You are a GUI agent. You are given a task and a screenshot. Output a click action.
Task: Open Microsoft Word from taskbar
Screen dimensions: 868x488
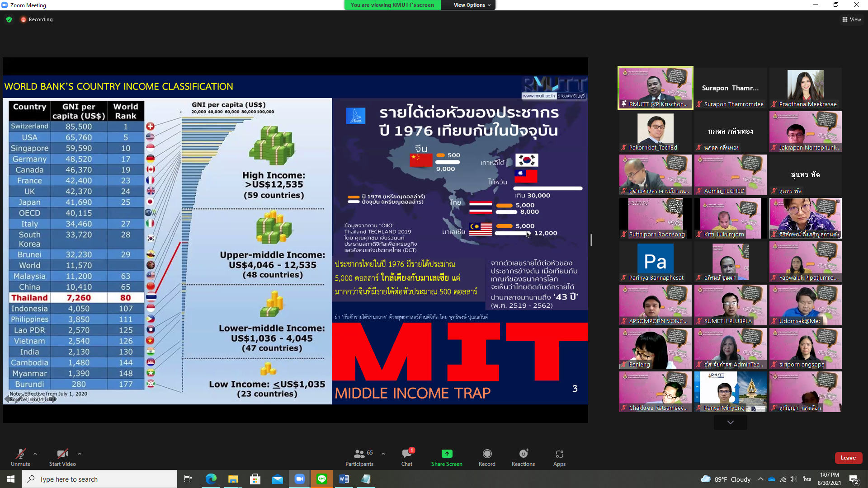(x=344, y=479)
